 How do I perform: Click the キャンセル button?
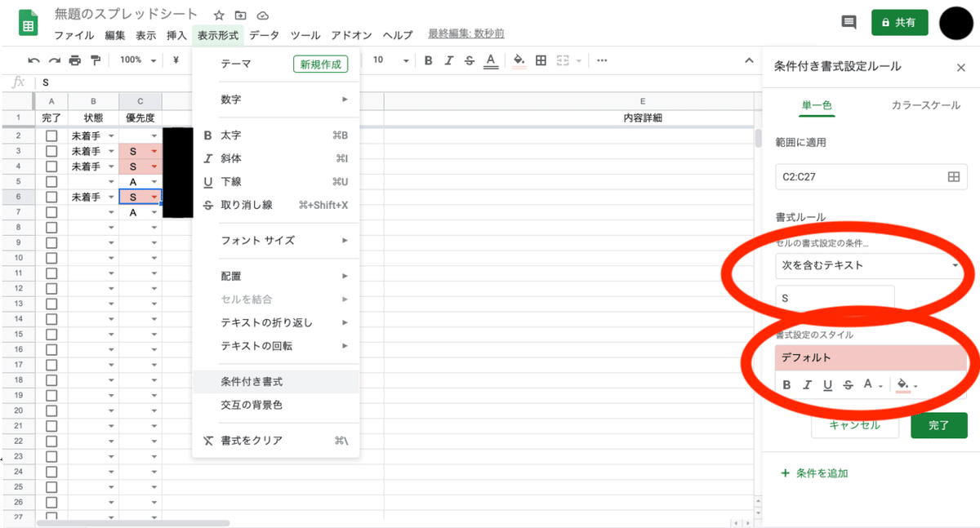854,425
